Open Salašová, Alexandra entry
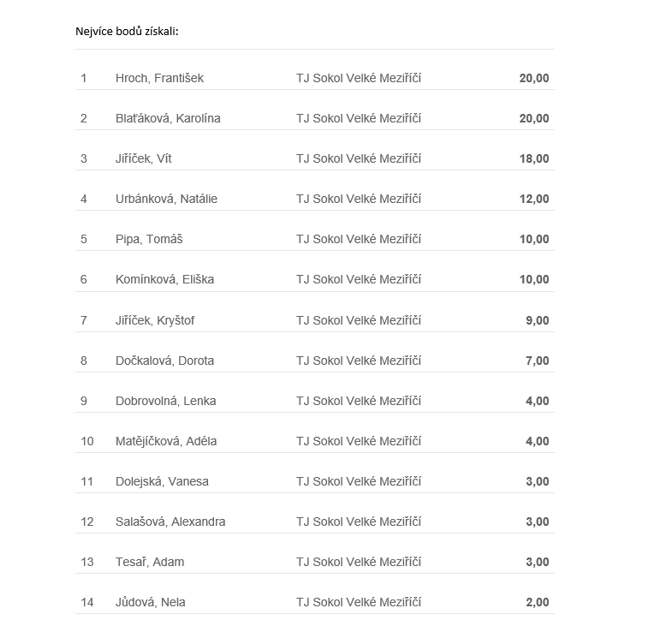This screenshot has height=644, width=667. click(170, 522)
